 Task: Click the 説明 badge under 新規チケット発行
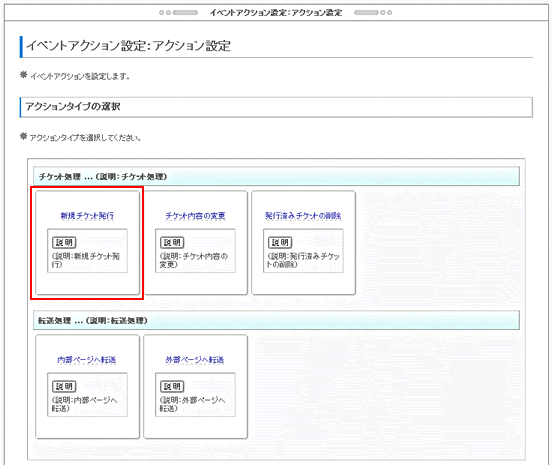(64, 242)
